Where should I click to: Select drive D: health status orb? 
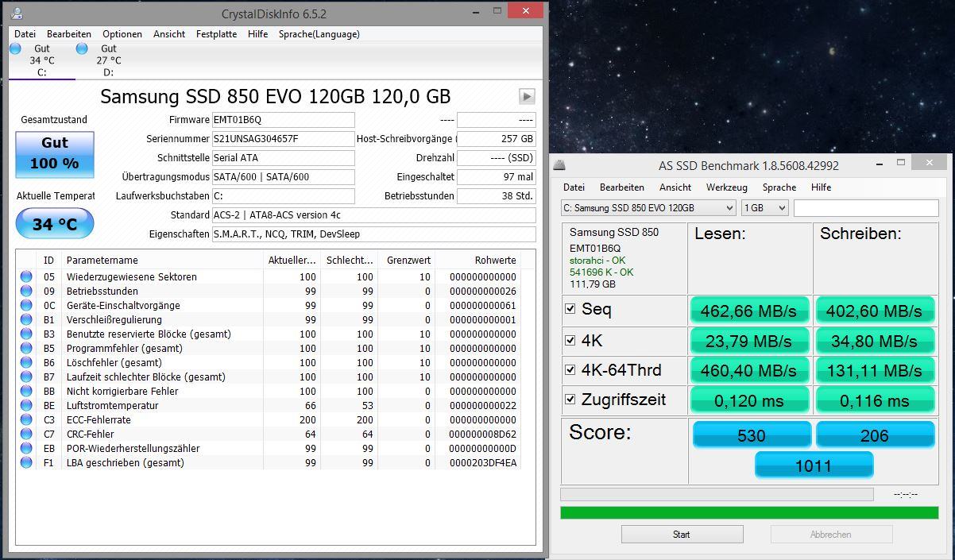click(x=81, y=48)
